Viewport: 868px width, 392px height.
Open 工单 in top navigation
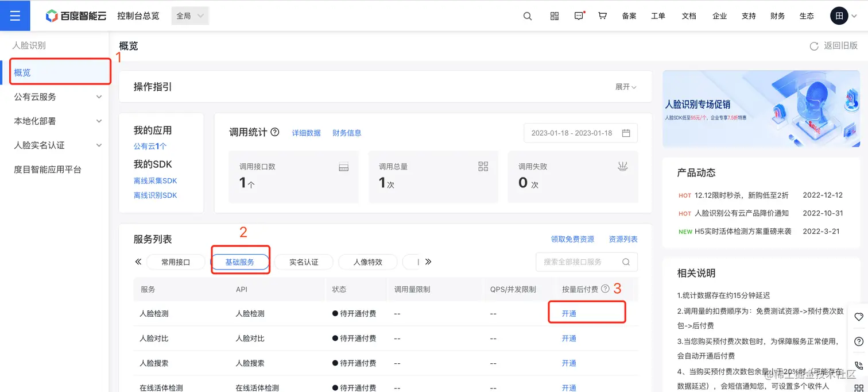pos(658,16)
